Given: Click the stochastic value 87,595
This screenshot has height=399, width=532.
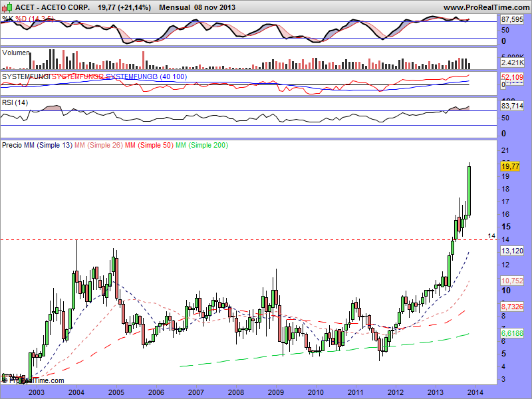Looking at the screenshot, I should (x=512, y=20).
